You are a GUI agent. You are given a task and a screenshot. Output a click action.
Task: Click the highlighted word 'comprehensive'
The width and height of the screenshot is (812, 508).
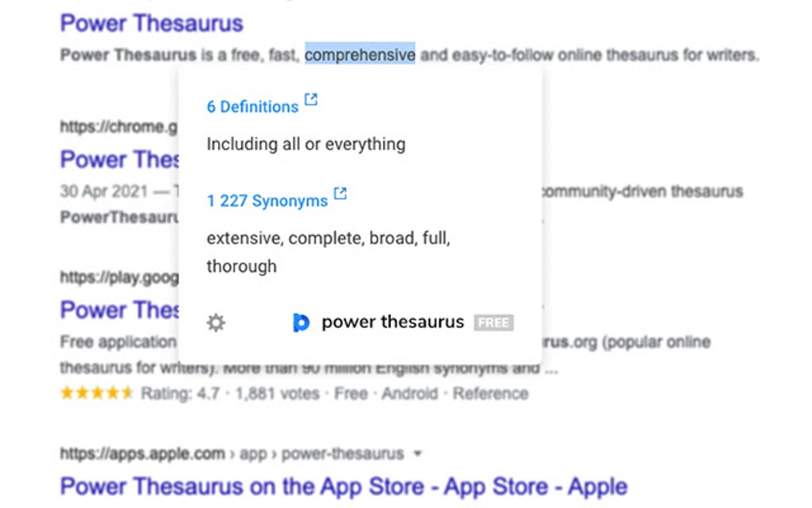click(361, 54)
